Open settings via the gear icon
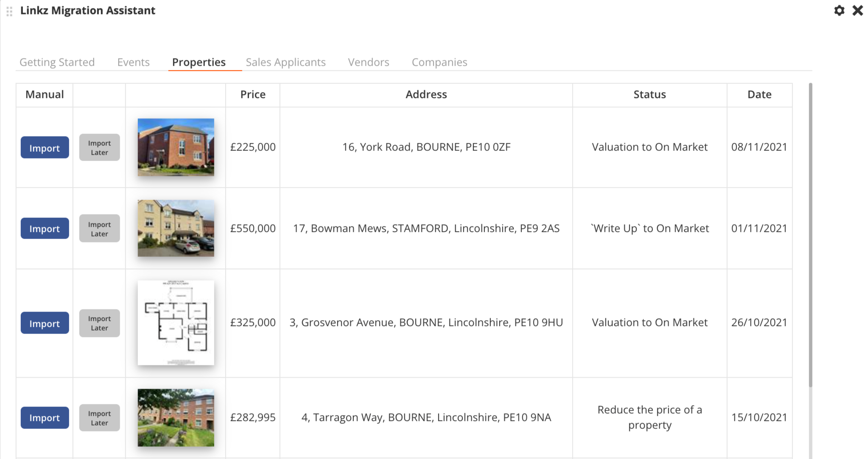The height and width of the screenshot is (459, 868). point(839,11)
